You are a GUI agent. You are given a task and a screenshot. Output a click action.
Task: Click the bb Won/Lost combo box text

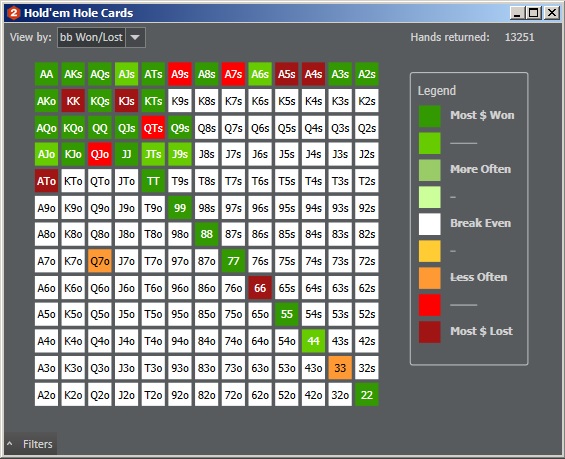coord(91,37)
